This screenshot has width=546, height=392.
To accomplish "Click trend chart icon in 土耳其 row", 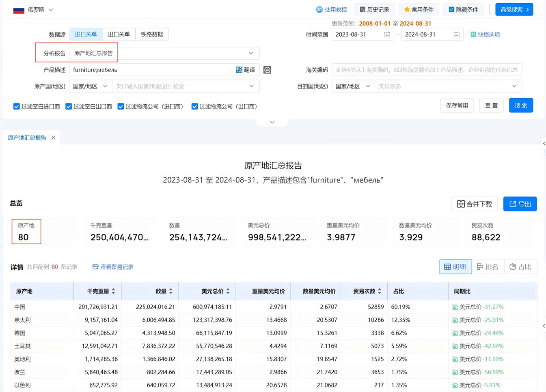I will coord(455,346).
